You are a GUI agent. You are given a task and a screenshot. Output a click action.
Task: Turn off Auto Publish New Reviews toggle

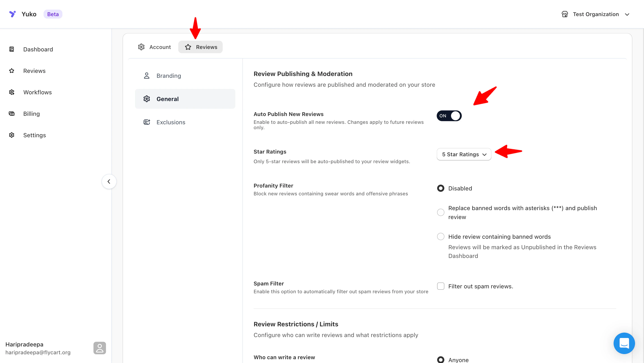coord(449,116)
